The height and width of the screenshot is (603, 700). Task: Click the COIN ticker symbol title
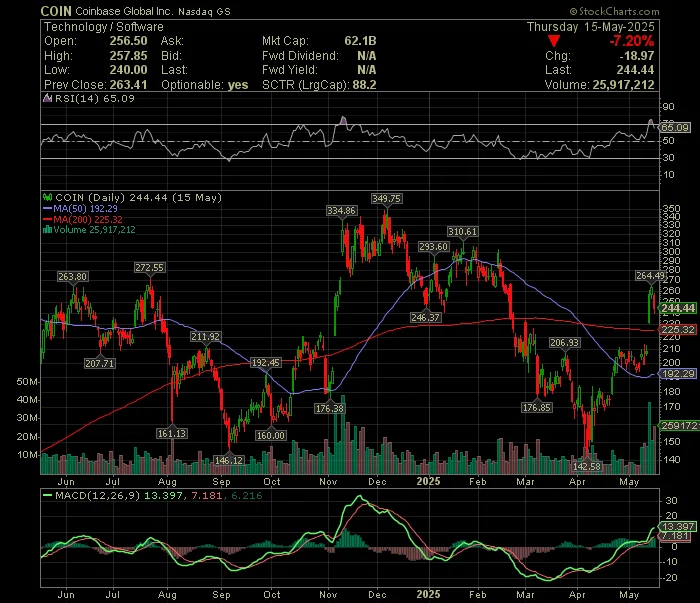click(56, 11)
